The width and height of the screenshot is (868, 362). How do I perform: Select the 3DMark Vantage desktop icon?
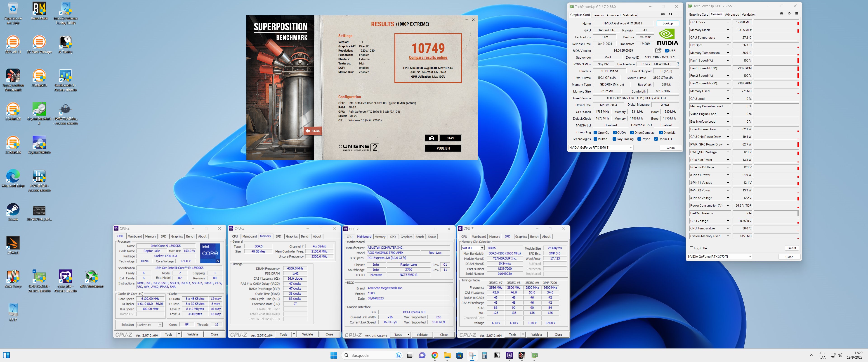pyautogui.click(x=39, y=44)
